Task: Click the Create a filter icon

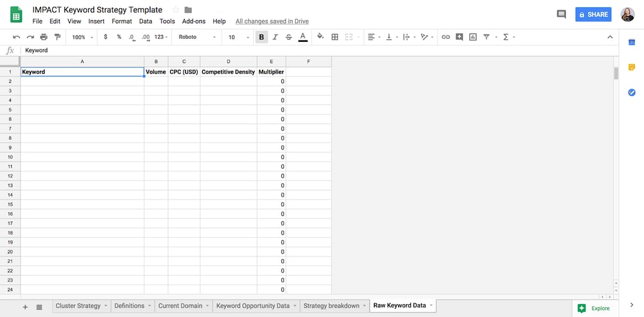Action: click(486, 37)
